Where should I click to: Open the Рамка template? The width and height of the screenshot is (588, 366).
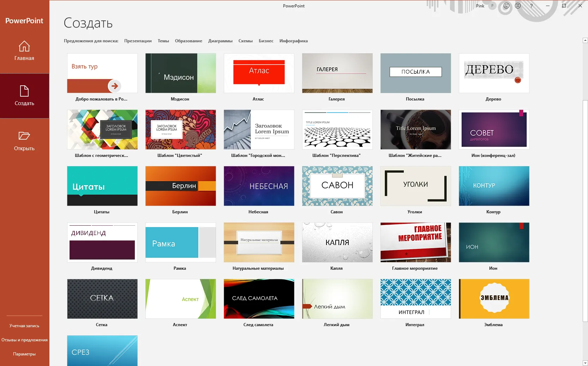click(181, 243)
